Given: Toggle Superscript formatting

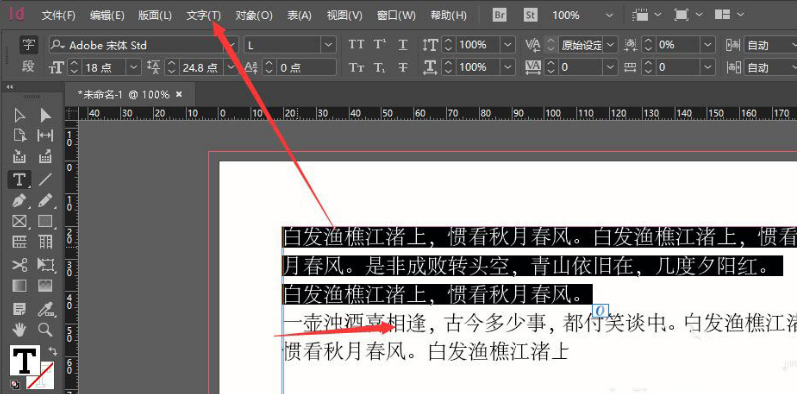Looking at the screenshot, I should (380, 45).
